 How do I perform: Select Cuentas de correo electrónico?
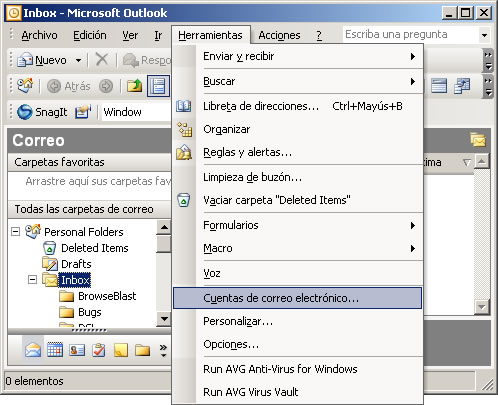pyautogui.click(x=297, y=298)
